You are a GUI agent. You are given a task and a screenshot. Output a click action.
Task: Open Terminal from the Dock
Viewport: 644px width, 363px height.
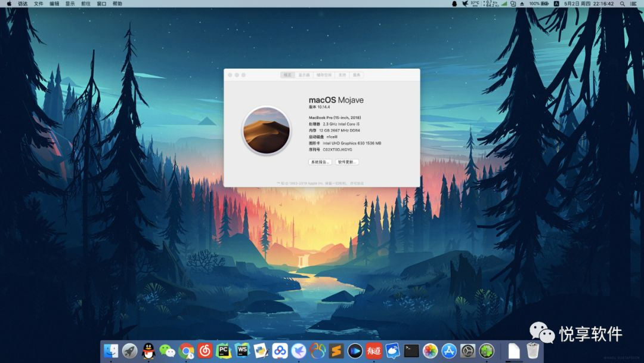(411, 351)
